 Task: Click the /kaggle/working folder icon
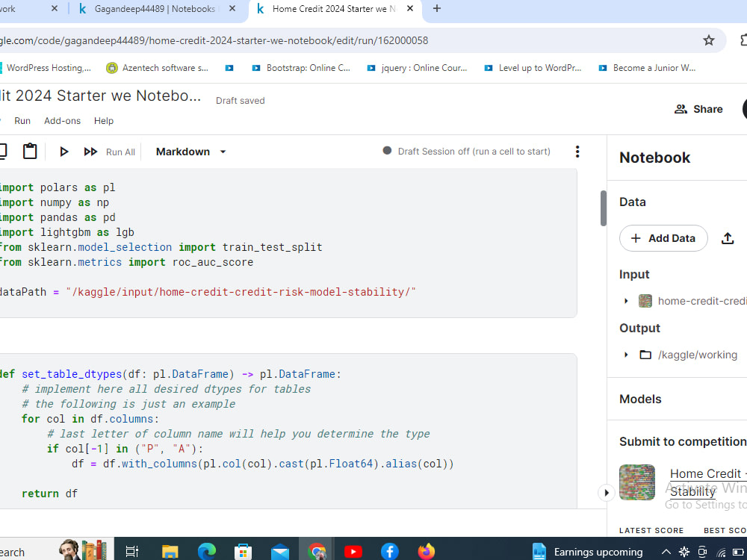[645, 355]
